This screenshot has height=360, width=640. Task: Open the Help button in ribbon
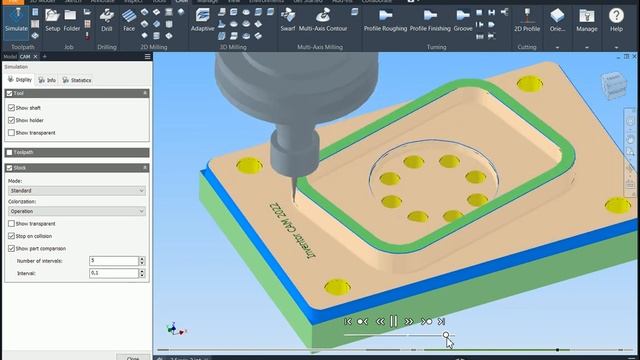(616, 21)
